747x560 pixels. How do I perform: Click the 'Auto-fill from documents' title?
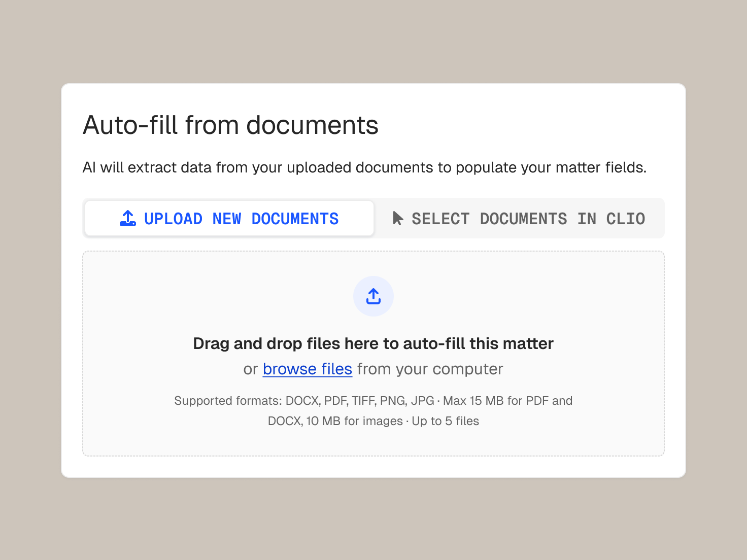tap(230, 125)
